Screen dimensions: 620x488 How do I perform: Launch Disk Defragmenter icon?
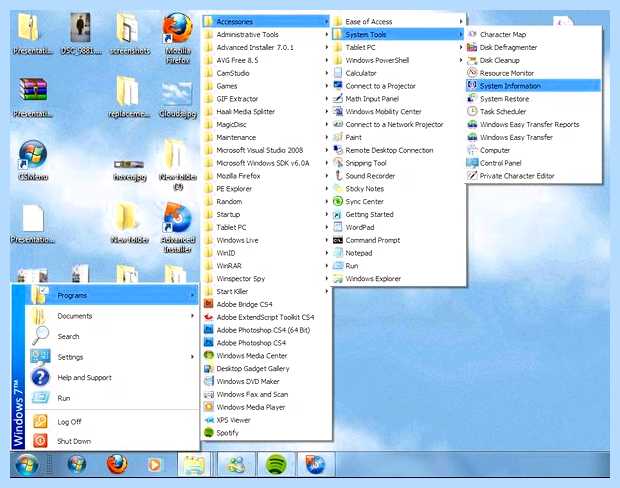pos(472,47)
